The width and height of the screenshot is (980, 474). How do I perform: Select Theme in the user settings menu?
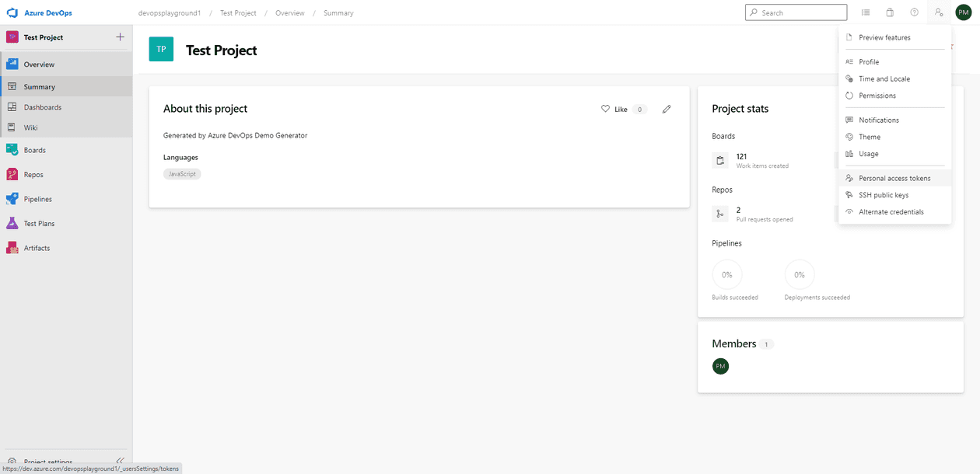870,137
